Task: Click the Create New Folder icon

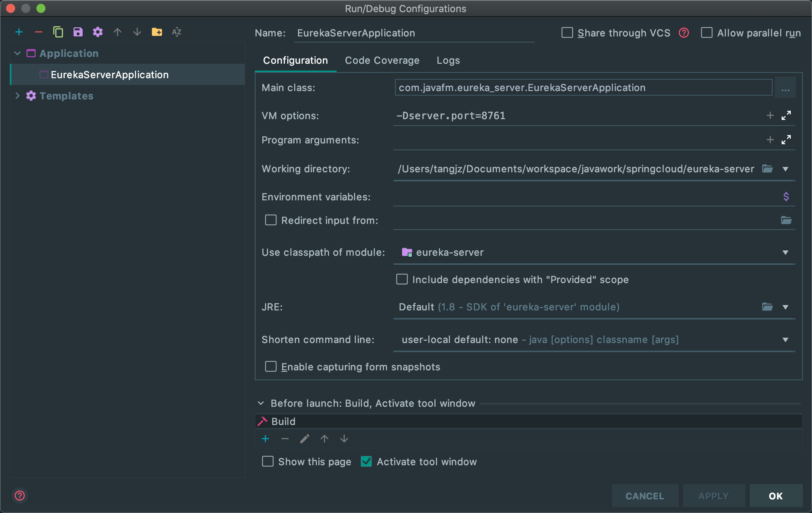Action: 157,32
